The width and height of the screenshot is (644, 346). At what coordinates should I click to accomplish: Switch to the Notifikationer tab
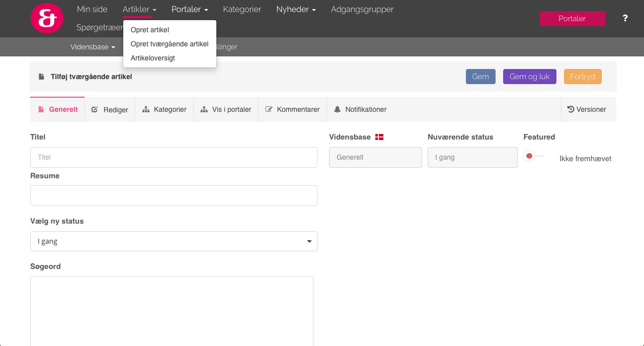(360, 109)
